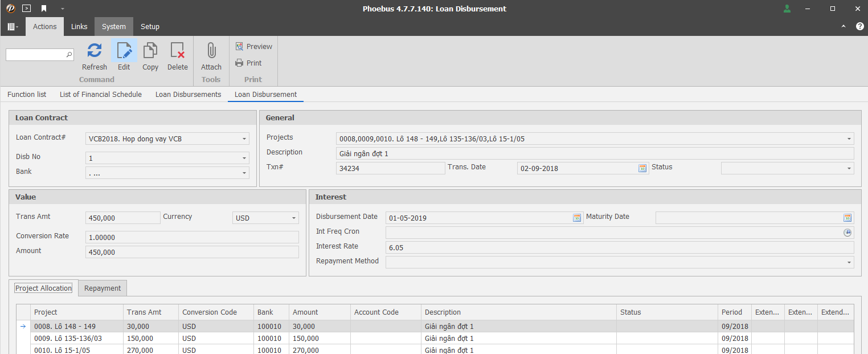Click the Edit pencil icon
The image size is (868, 354).
click(x=124, y=51)
